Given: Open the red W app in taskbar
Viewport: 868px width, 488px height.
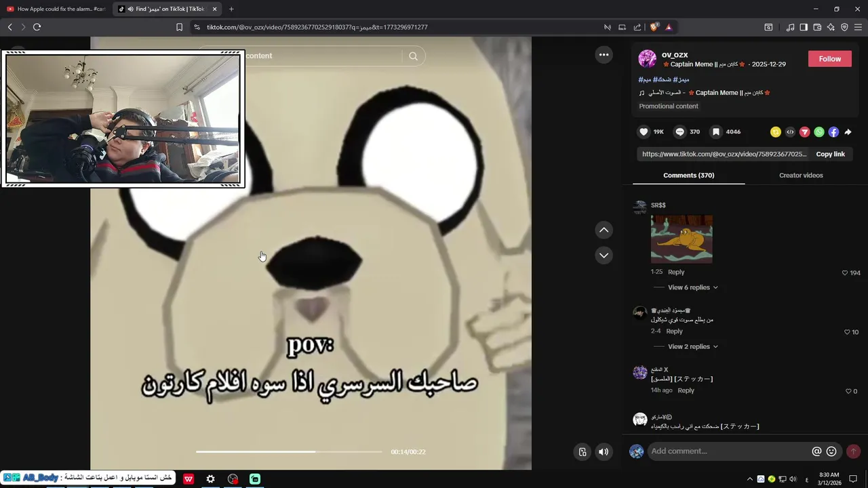Looking at the screenshot, I should [x=188, y=479].
